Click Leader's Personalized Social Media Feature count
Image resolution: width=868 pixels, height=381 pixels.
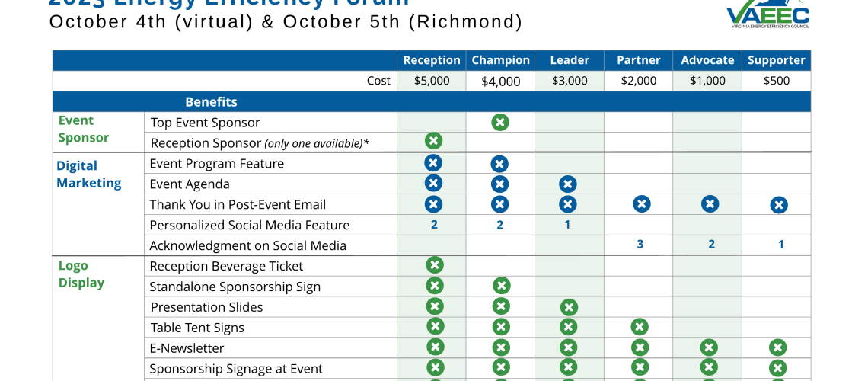pos(567,225)
